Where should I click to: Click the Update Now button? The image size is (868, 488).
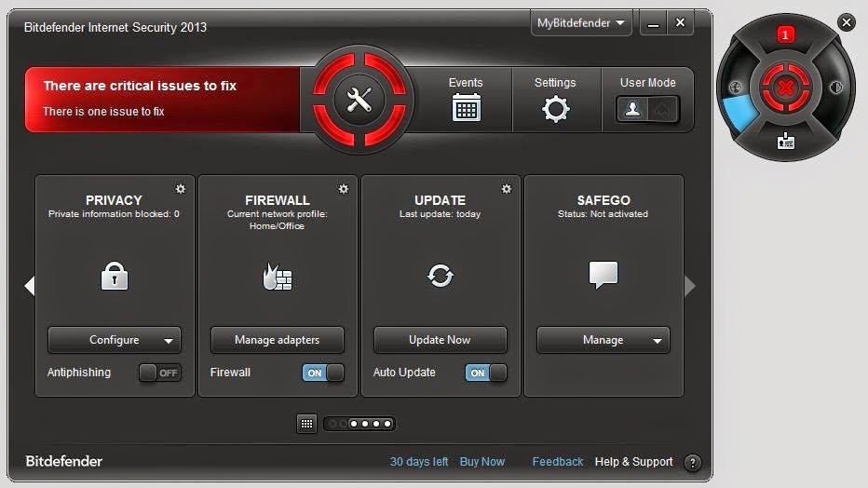[441, 340]
